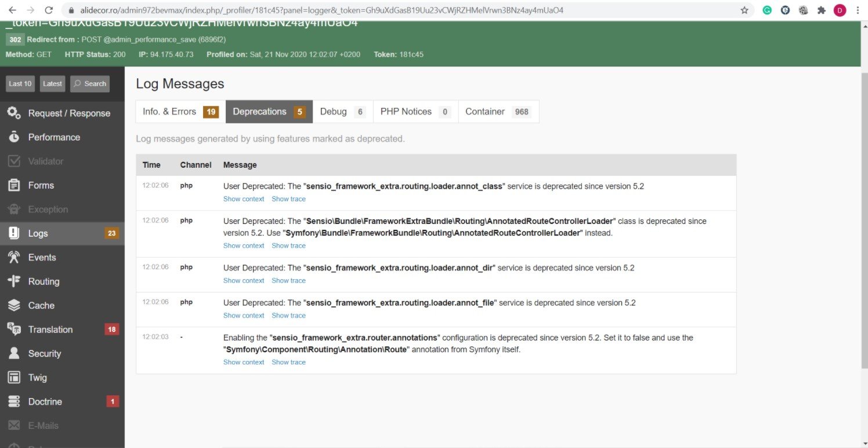Click the Twig panel icon

[14, 377]
